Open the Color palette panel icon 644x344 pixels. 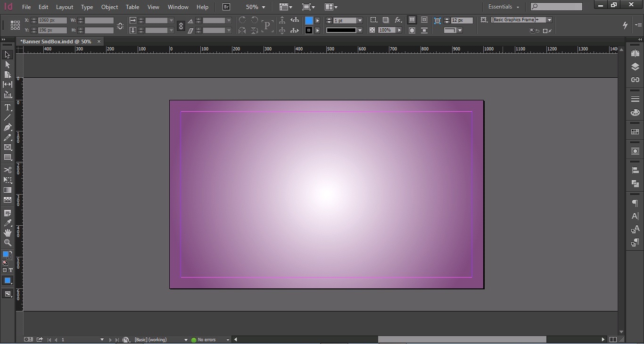[635, 113]
